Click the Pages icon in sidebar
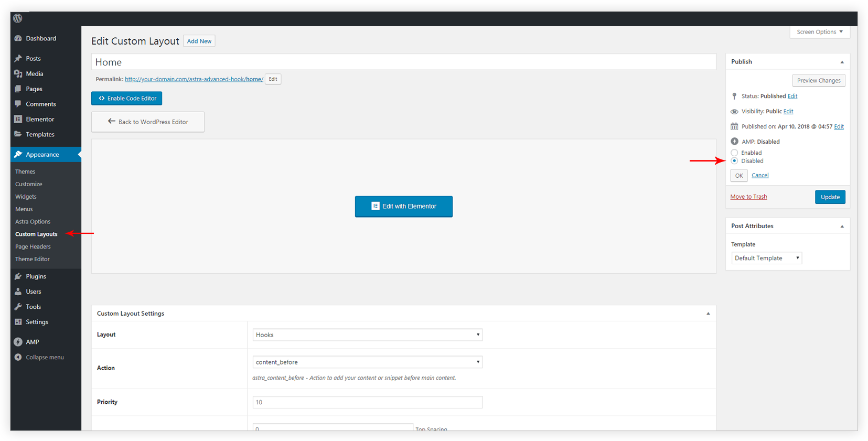The width and height of the screenshot is (868, 441). click(18, 89)
